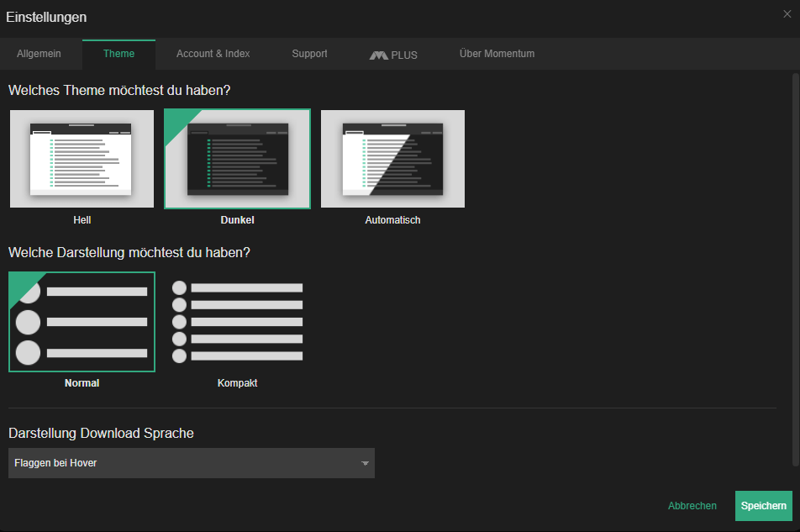Select the Dunkel theme preview

tap(237, 158)
